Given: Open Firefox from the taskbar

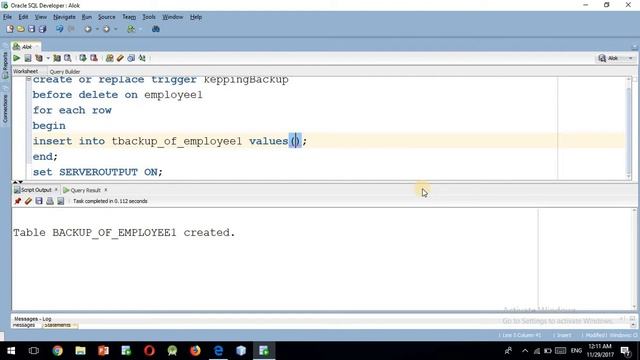Looking at the screenshot, I should [195, 351].
